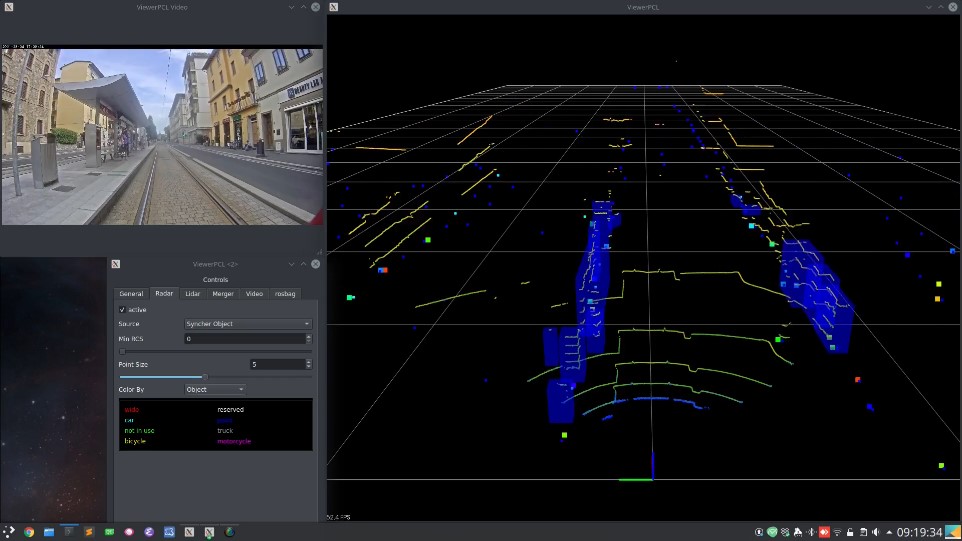Click the clock showing 09:19:34

919,532
